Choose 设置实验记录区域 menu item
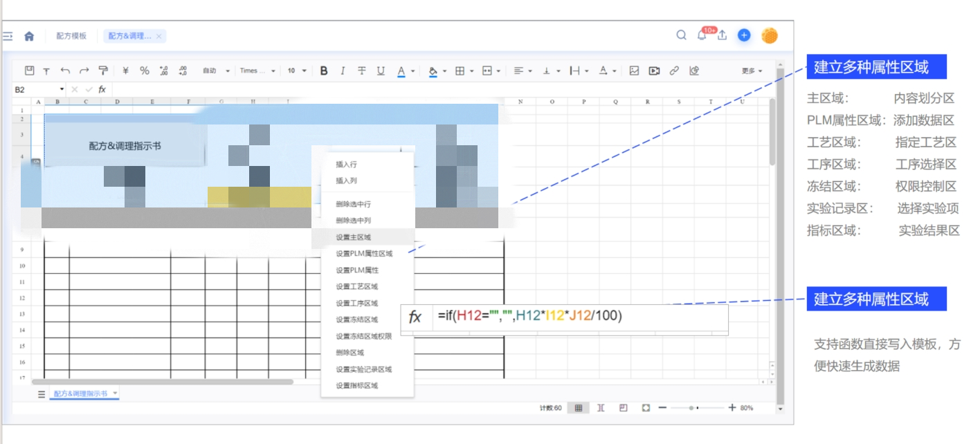The width and height of the screenshot is (980, 444). (363, 369)
